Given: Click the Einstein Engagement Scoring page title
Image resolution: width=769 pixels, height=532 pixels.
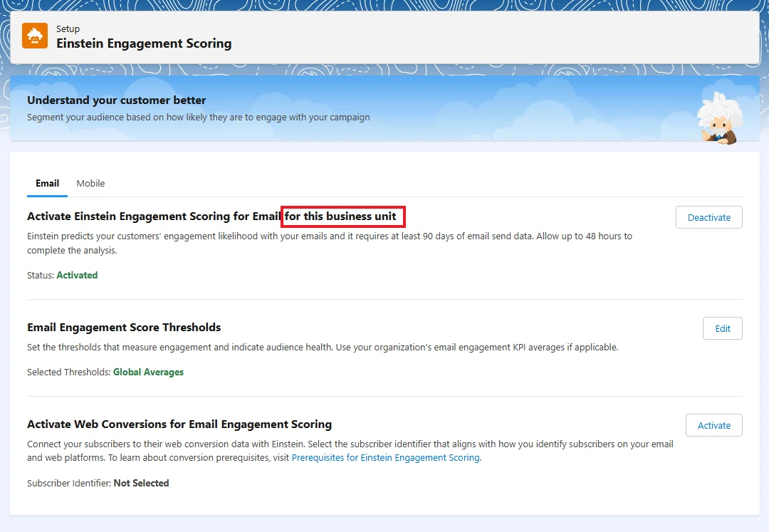Looking at the screenshot, I should [144, 43].
